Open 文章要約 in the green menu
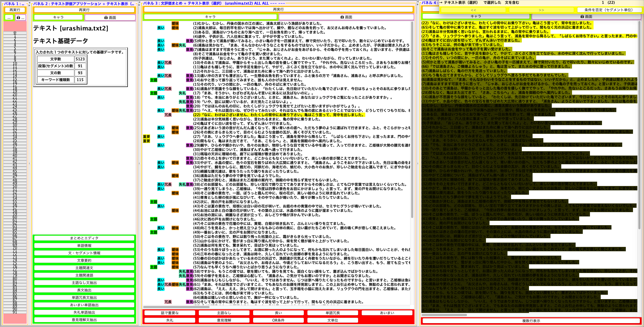This screenshot has height=327, width=644. pyautogui.click(x=84, y=260)
